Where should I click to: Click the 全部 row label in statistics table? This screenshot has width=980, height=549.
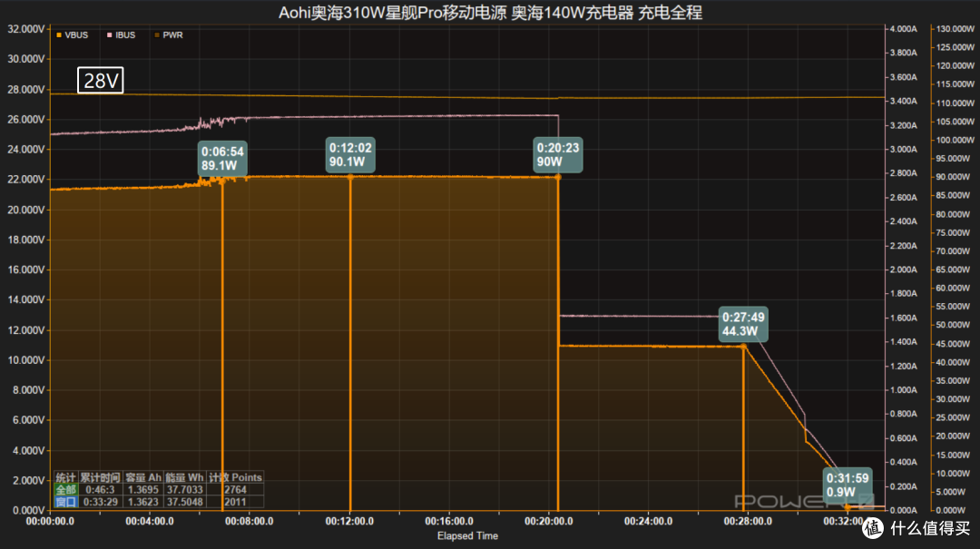click(x=66, y=490)
